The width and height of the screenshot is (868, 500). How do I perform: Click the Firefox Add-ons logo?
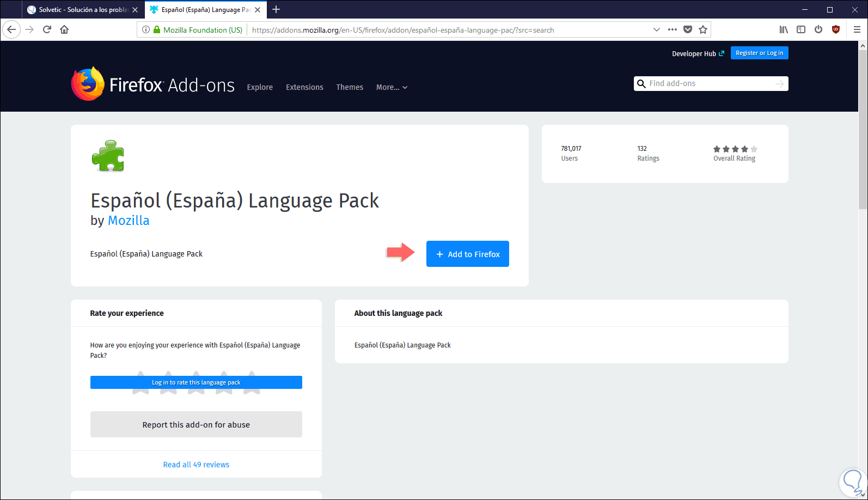[153, 84]
